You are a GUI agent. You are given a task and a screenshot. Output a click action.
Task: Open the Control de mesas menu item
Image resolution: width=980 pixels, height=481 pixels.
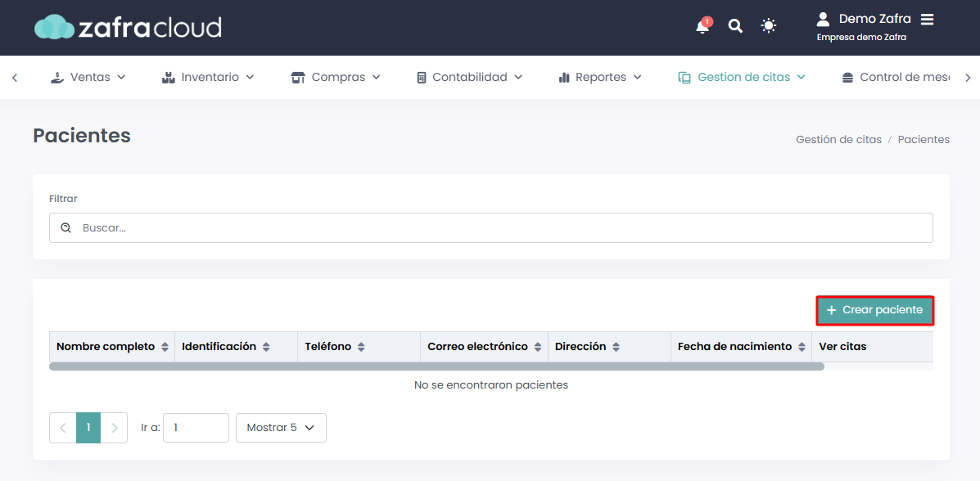[895, 78]
